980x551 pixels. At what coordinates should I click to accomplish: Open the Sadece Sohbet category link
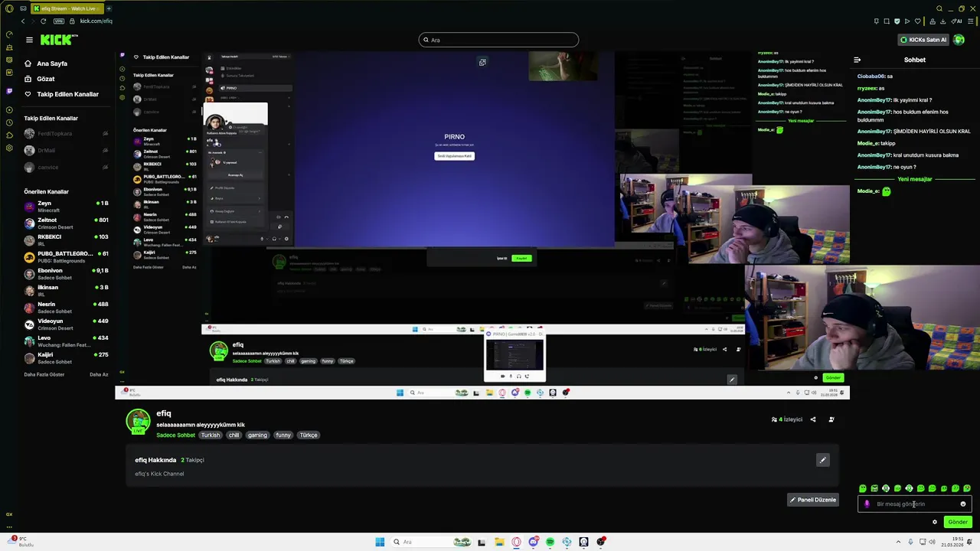(175, 435)
